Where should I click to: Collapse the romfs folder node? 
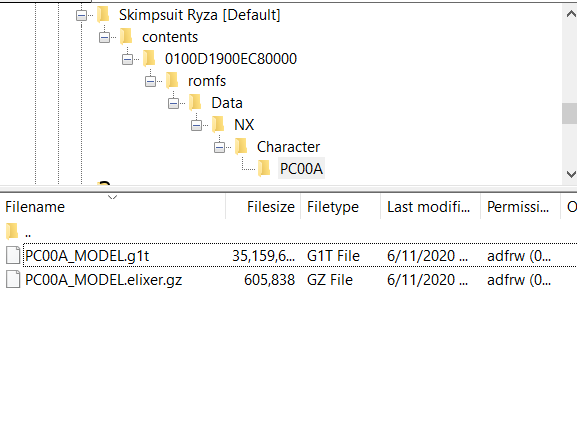point(151,81)
